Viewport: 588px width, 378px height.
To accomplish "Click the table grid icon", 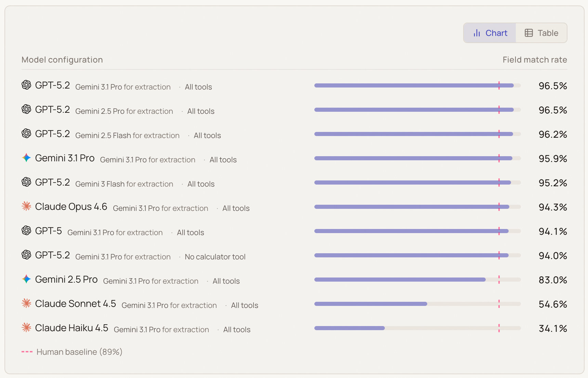I will click(529, 33).
